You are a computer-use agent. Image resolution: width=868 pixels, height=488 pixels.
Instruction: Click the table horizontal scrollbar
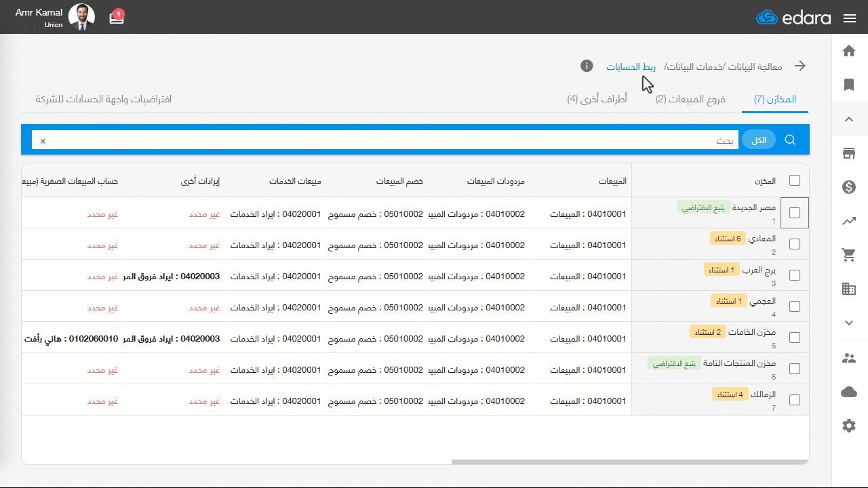[629, 462]
